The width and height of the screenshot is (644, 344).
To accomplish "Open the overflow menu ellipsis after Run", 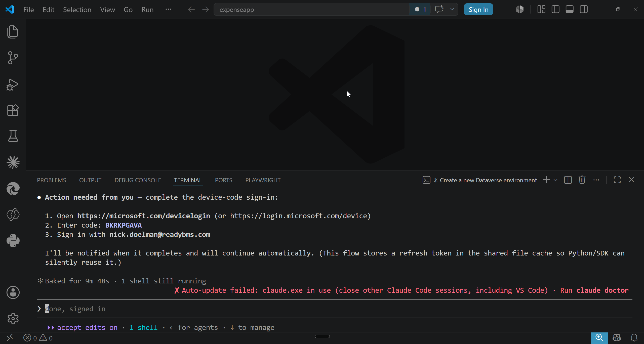I will click(x=168, y=10).
